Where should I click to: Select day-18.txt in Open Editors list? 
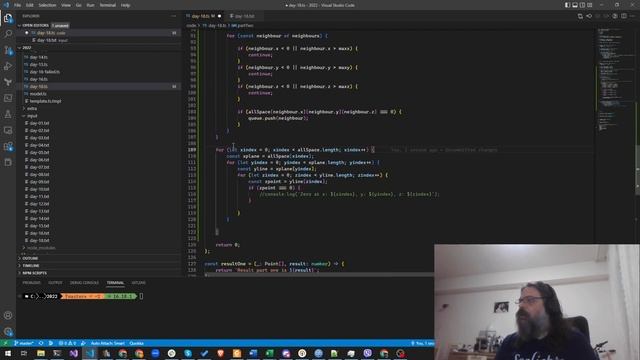click(x=52, y=40)
